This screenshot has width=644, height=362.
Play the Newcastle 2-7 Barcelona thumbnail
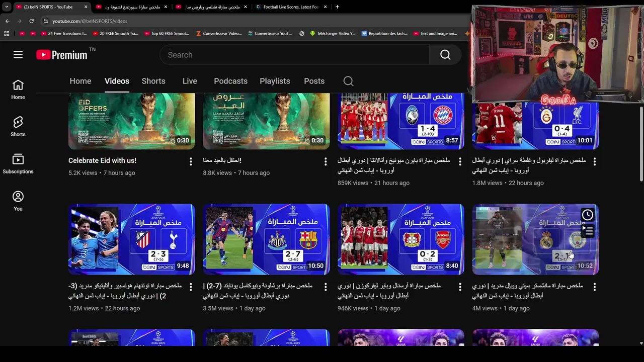tap(266, 239)
